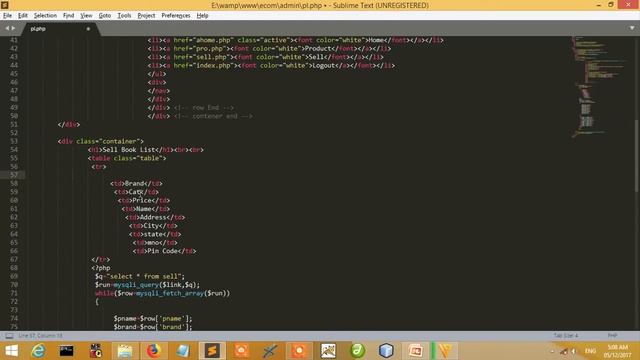Screen dimensions: 640x360
Task: Place cursor on "Sell Book List" heading text
Action: click(x=129, y=150)
